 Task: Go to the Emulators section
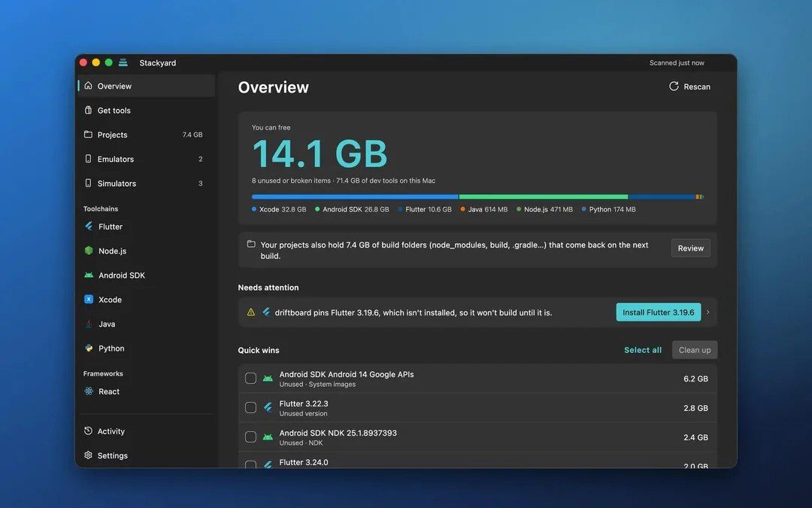tap(146, 159)
